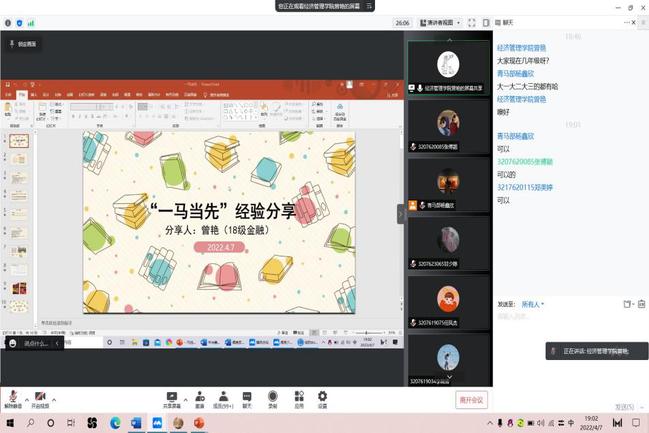Click the red 离开会议 leave button
This screenshot has height=433, width=649.
[470, 399]
